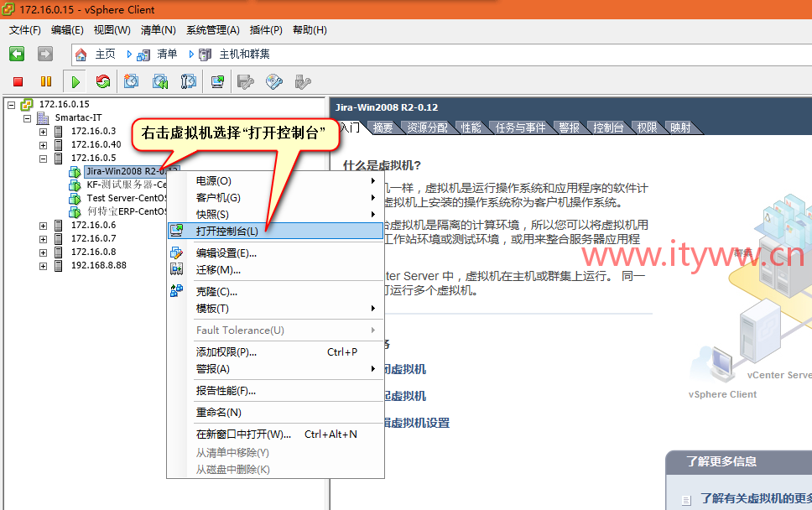Click the 编辑设置(E)... icon in the context menu
The height and width of the screenshot is (510, 812).
tap(177, 253)
